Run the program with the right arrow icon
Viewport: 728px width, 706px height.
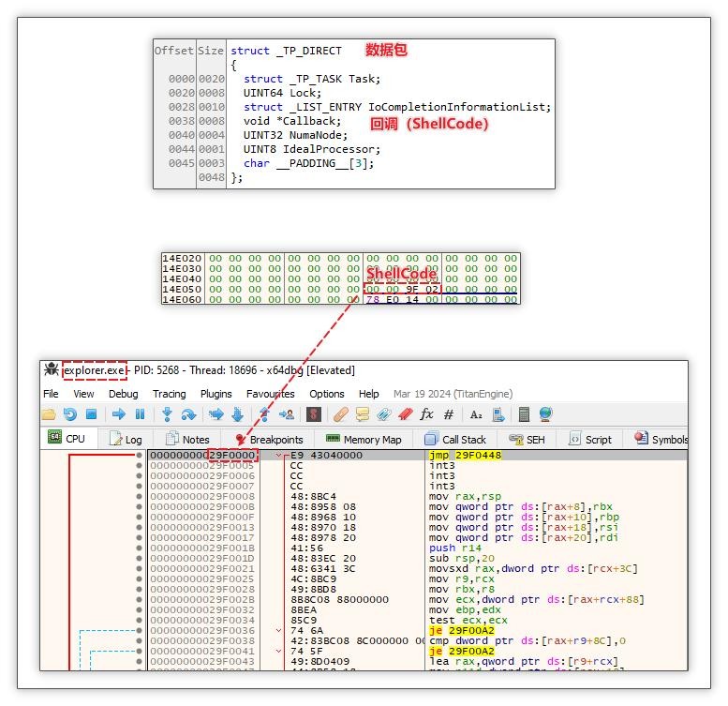[x=119, y=414]
